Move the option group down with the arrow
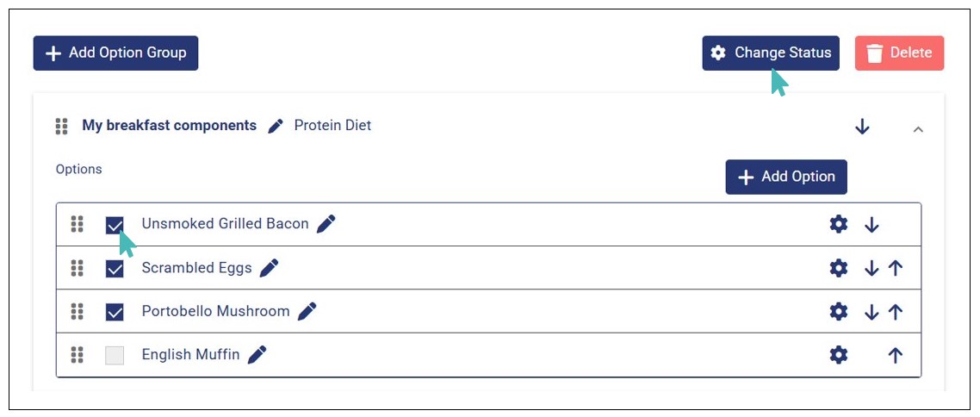This screenshot has height=417, width=980. pos(862,128)
